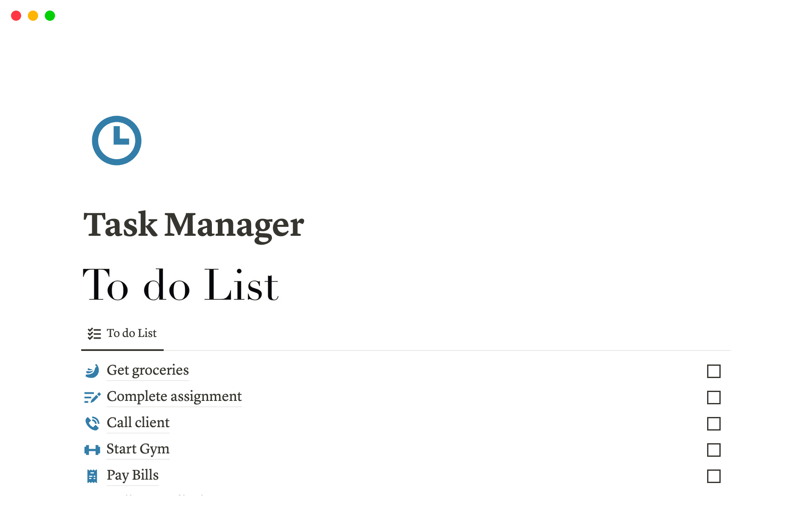Click the dumbbell icon beside Start Gym
Screen dimensions: 812x508
[92, 450]
